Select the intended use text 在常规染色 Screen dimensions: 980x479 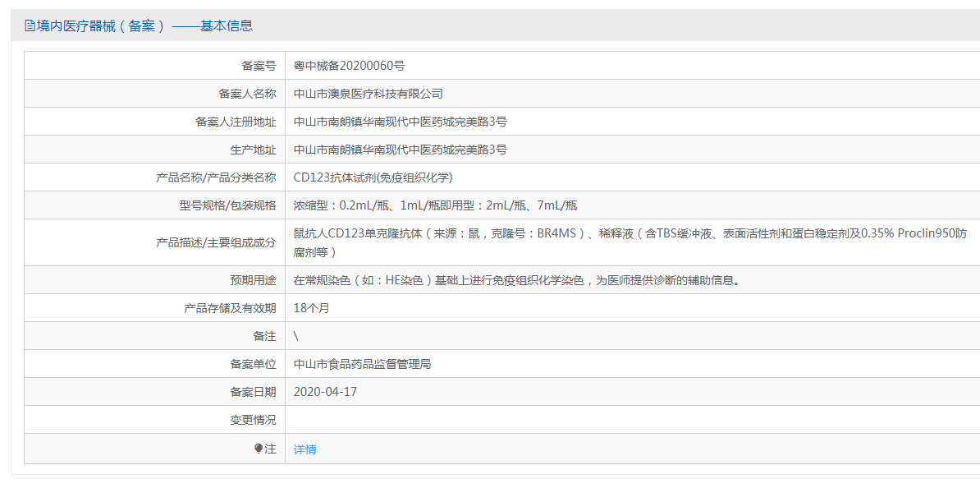(518, 280)
